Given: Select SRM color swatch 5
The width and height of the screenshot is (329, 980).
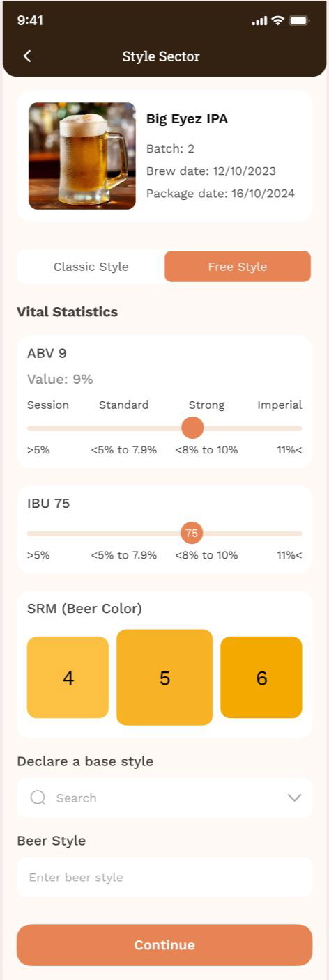Looking at the screenshot, I should (x=164, y=678).
